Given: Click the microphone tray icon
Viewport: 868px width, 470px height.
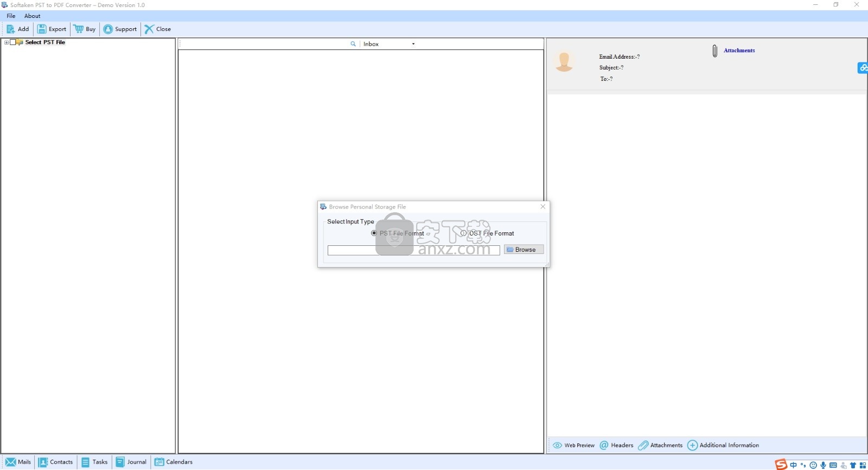Looking at the screenshot, I should 824,465.
